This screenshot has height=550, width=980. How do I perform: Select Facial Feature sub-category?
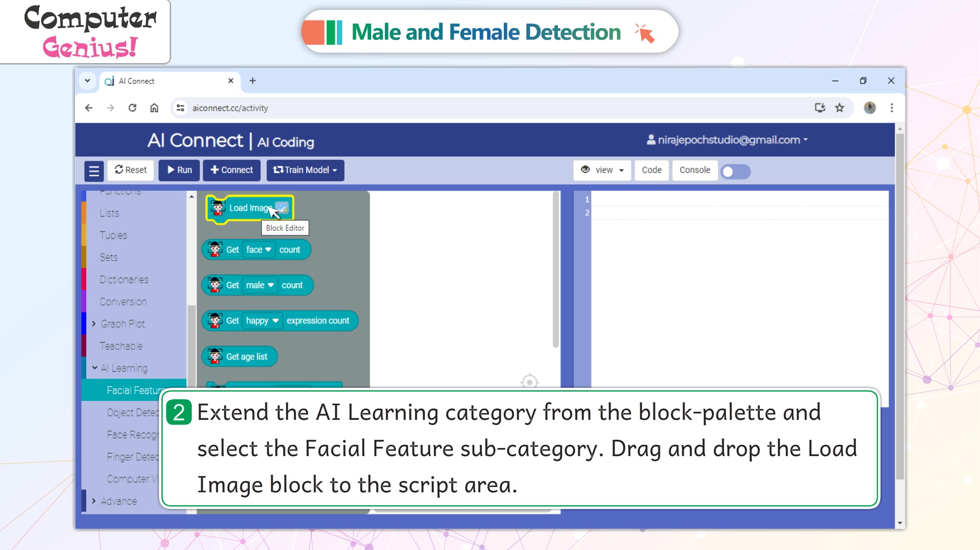(134, 390)
